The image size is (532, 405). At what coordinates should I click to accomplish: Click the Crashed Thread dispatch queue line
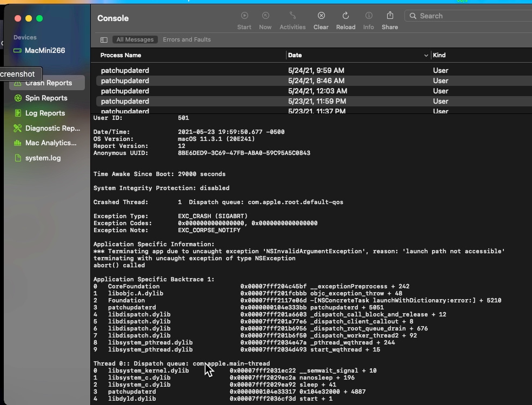pyautogui.click(x=218, y=202)
